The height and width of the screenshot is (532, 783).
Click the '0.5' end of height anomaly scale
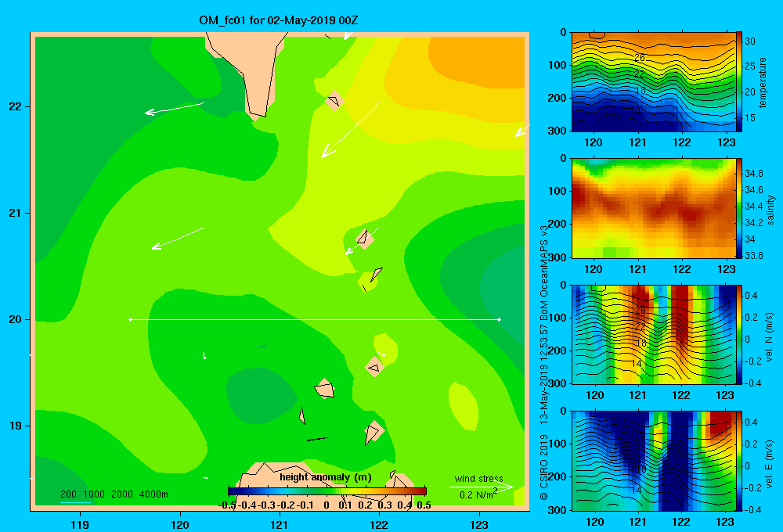pyautogui.click(x=424, y=505)
